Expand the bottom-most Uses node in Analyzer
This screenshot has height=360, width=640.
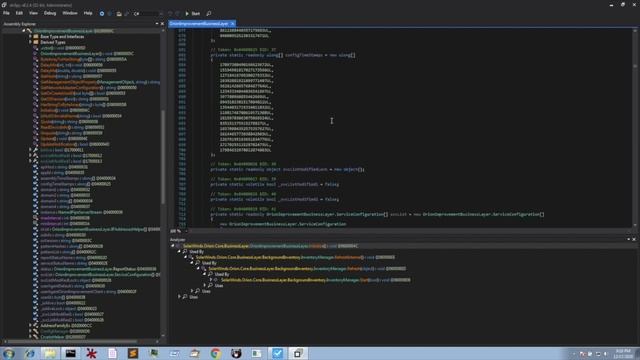pyautogui.click(x=179, y=297)
